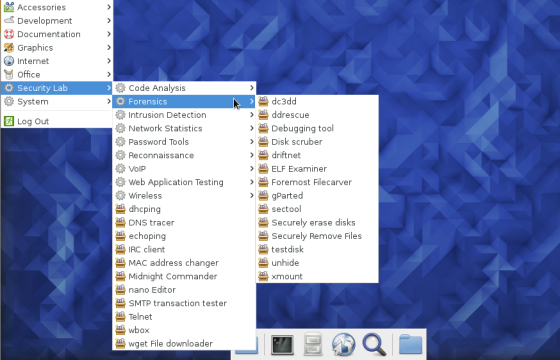Expand Password Tools submenu arrow

(251, 142)
